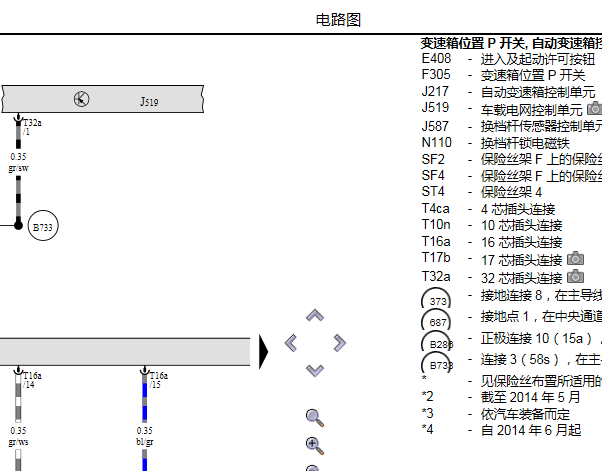
Task: Select legend entry J587 换档杆传感器控制单元
Action: [x=511, y=126]
